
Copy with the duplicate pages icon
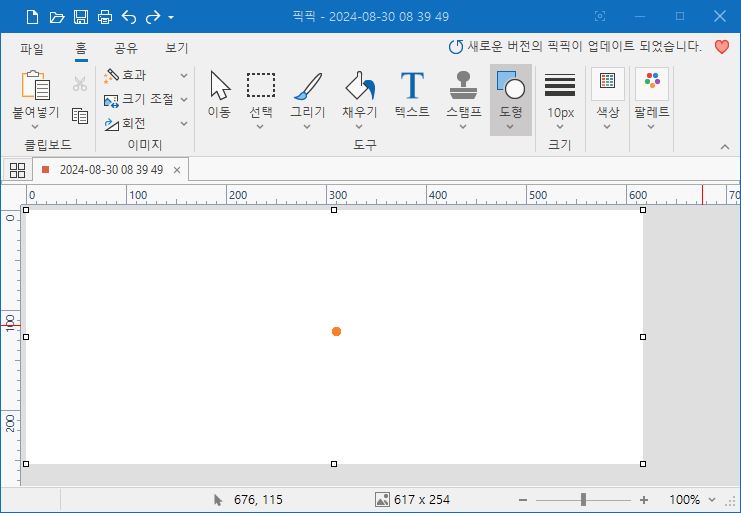tap(80, 116)
